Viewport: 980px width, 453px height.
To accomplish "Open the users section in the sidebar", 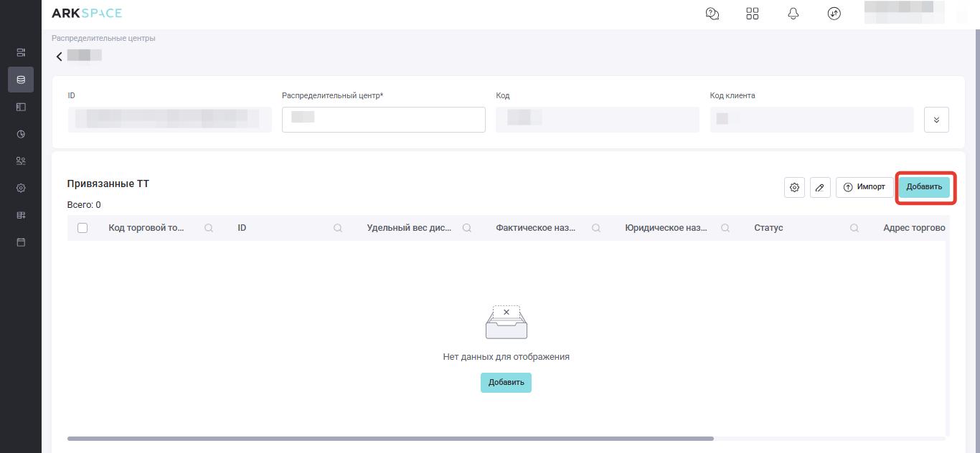I will coord(21,161).
